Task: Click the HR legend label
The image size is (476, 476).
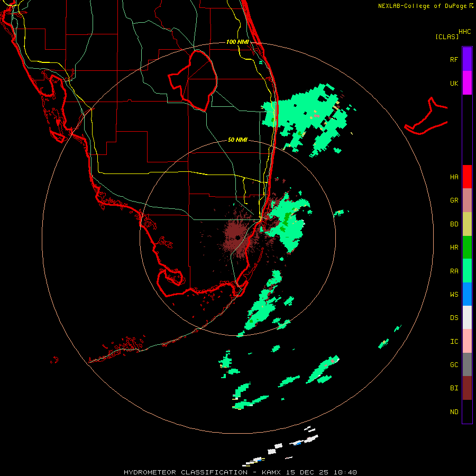Action: tap(454, 248)
